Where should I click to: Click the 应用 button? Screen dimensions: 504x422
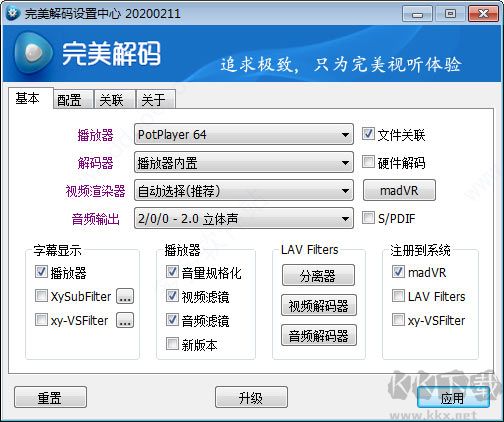coord(453,397)
